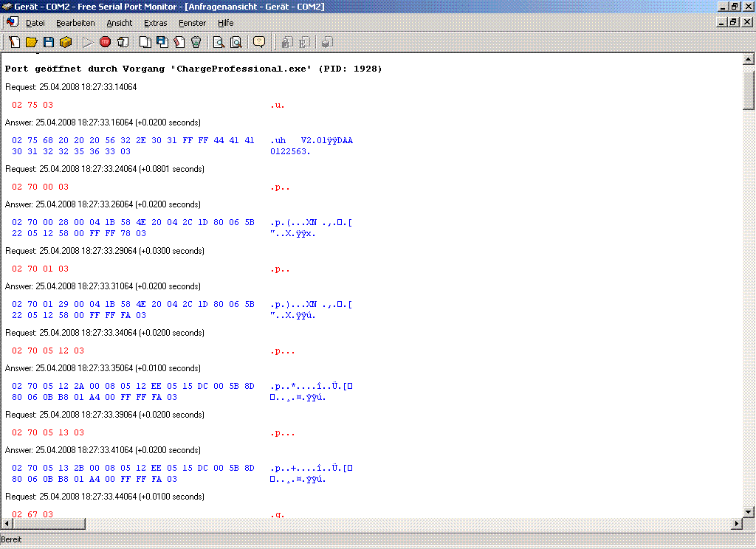Click the document icon left of Datei
The width and height of the screenshot is (756, 549).
click(13, 22)
